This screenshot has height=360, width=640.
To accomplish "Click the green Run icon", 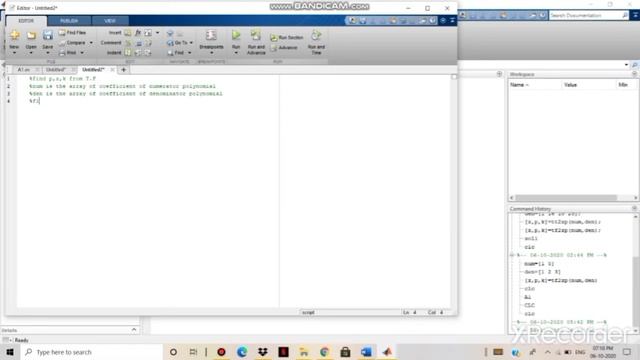I will click(x=236, y=36).
